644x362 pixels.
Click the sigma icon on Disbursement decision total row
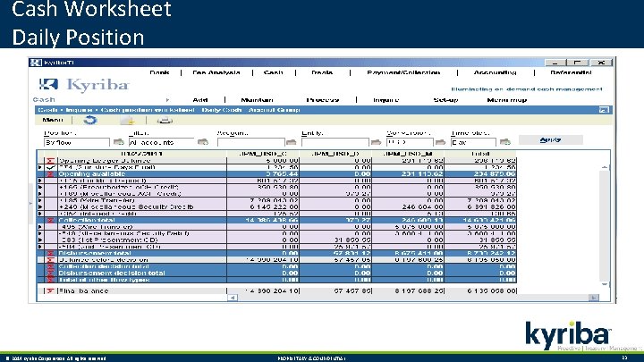coord(50,274)
